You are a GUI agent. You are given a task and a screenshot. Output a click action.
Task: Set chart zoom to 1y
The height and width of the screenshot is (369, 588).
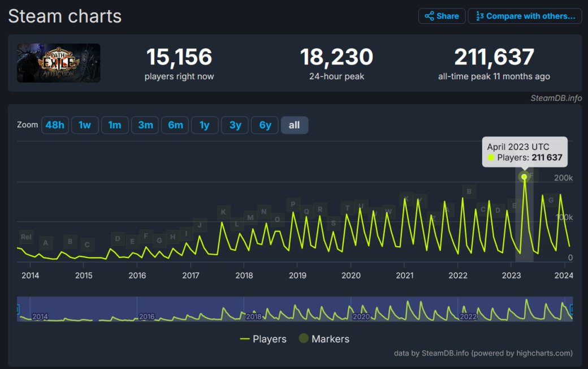(205, 125)
